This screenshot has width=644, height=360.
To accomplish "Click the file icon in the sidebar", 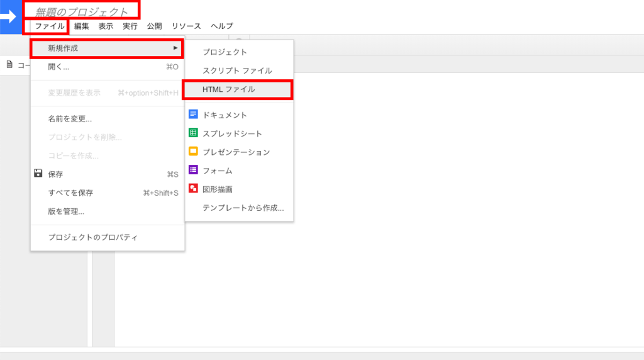I will 9,65.
